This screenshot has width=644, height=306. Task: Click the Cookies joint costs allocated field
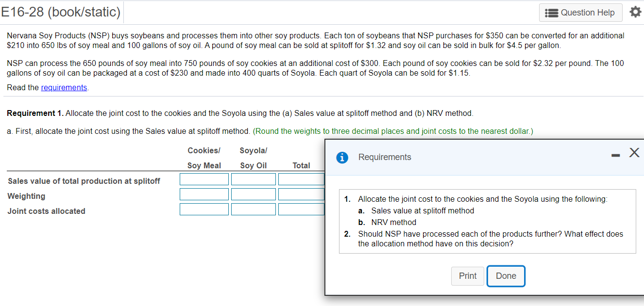tap(204, 209)
